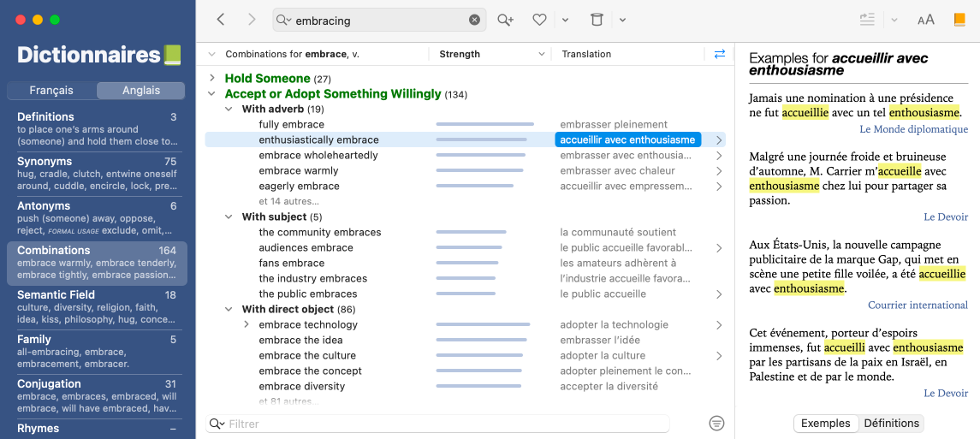Click the heart favorites icon
Image resolution: width=980 pixels, height=439 pixels.
pos(539,20)
